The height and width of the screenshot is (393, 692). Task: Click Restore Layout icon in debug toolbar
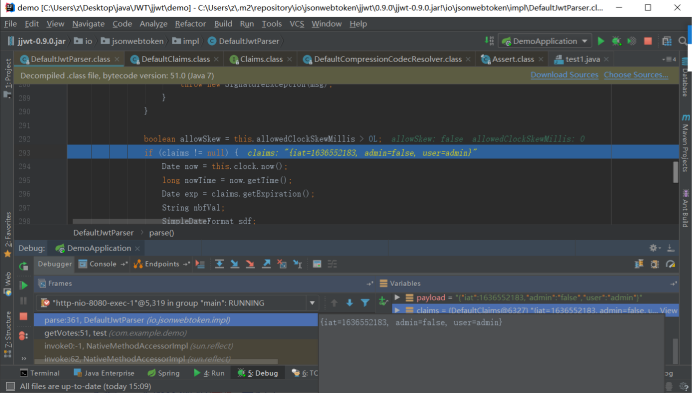point(639,264)
